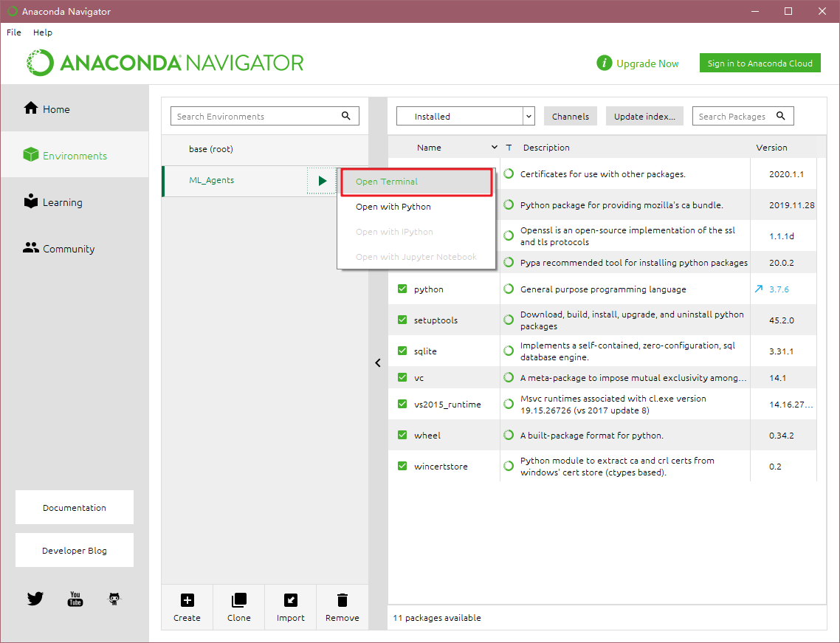Click the Search Environments magnifier icon
The image size is (840, 643).
[x=346, y=116]
